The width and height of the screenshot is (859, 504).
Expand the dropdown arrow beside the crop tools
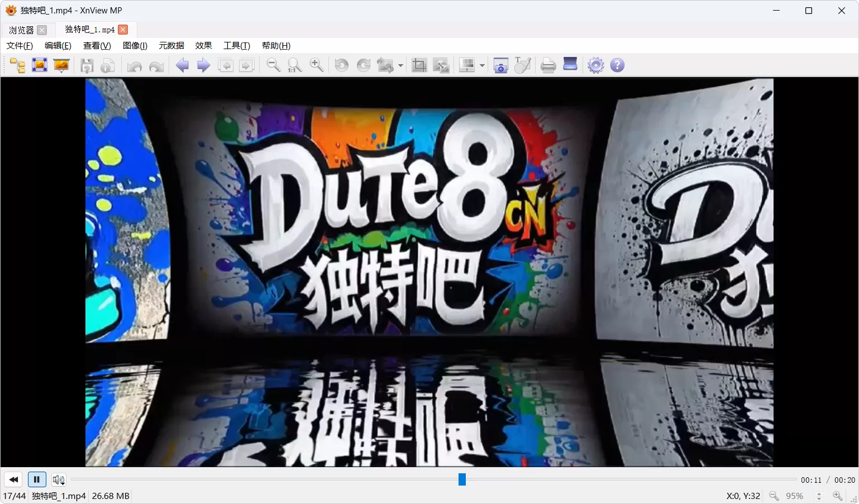pos(482,66)
